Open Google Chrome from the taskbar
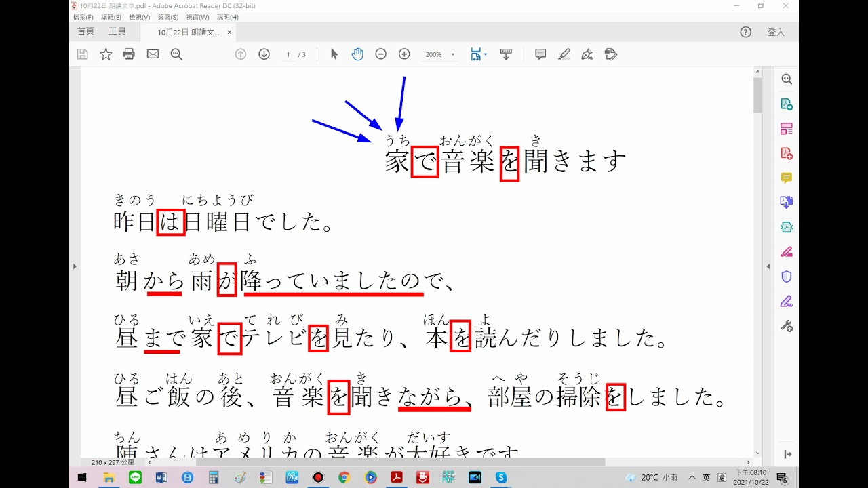This screenshot has width=868, height=488. pos(344,477)
